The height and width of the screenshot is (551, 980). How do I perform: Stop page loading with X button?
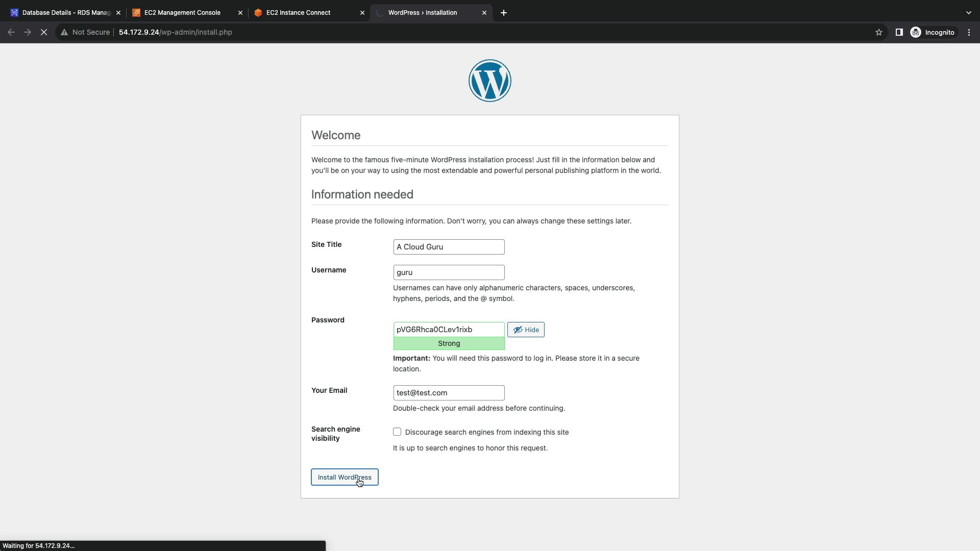[44, 32]
